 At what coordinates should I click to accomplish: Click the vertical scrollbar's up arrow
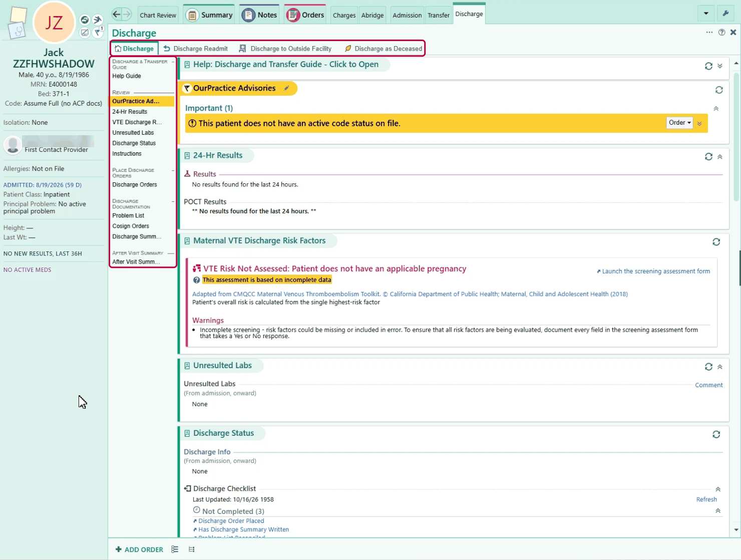pos(736,64)
